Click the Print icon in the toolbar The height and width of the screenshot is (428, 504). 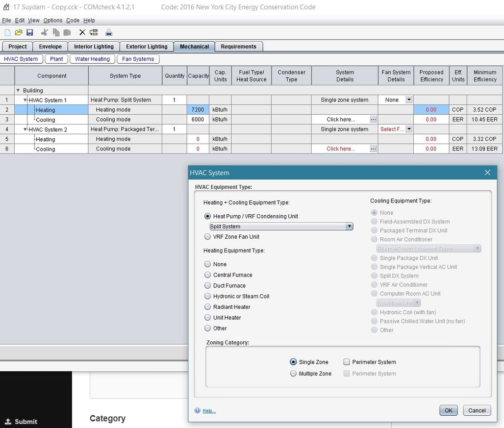[109, 33]
